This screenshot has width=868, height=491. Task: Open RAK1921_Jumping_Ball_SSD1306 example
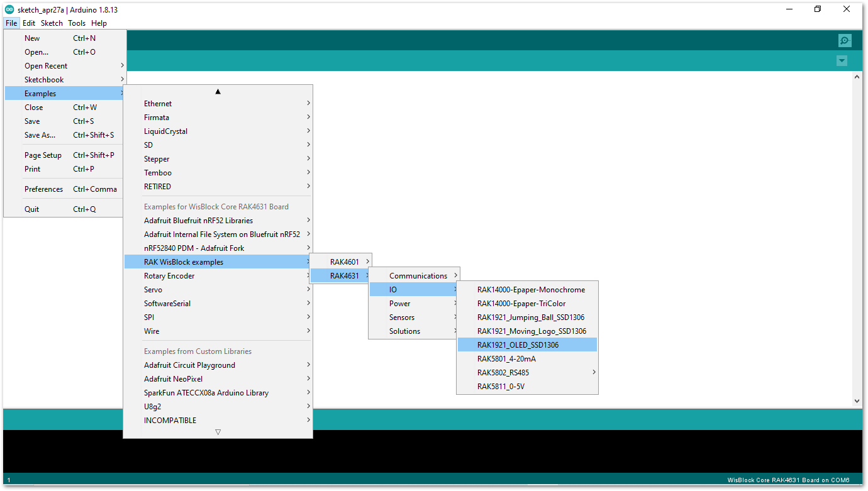click(527, 317)
